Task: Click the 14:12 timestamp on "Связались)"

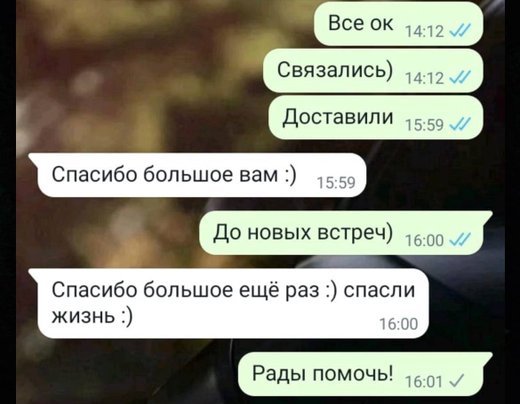Action: point(424,78)
